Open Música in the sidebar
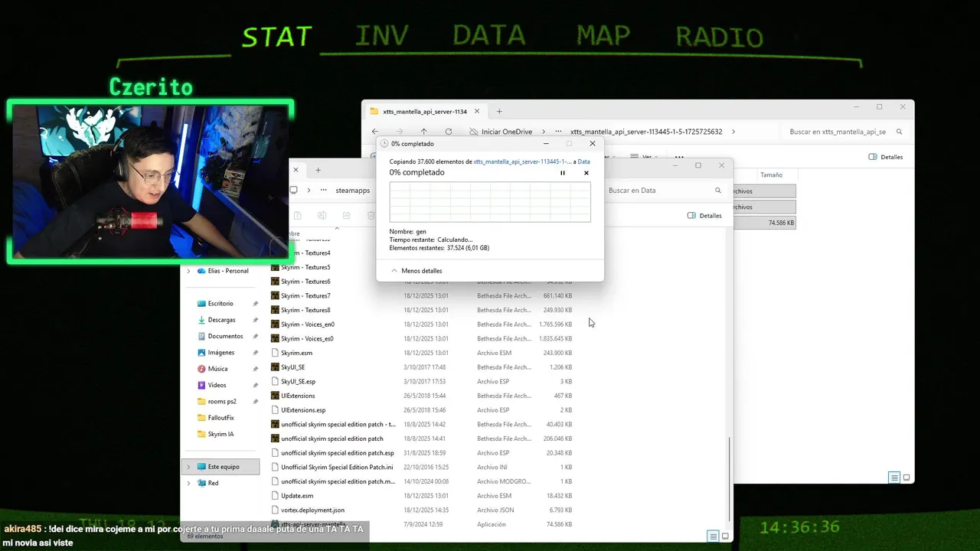Screen dimensions: 980x551 [x=217, y=369]
